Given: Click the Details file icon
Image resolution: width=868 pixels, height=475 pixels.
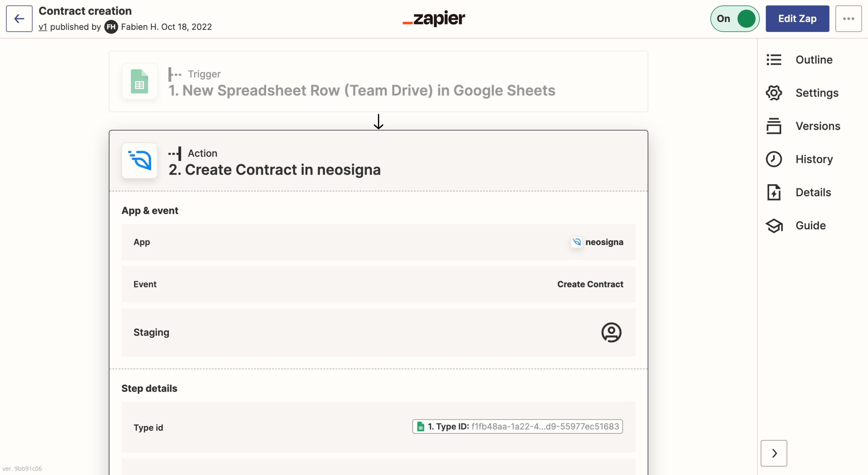Looking at the screenshot, I should [774, 193].
